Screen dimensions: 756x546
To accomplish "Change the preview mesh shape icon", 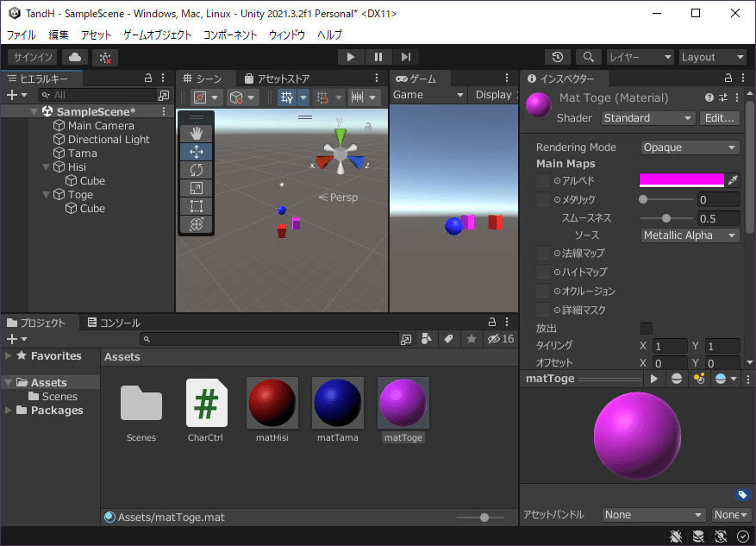I will click(x=677, y=380).
